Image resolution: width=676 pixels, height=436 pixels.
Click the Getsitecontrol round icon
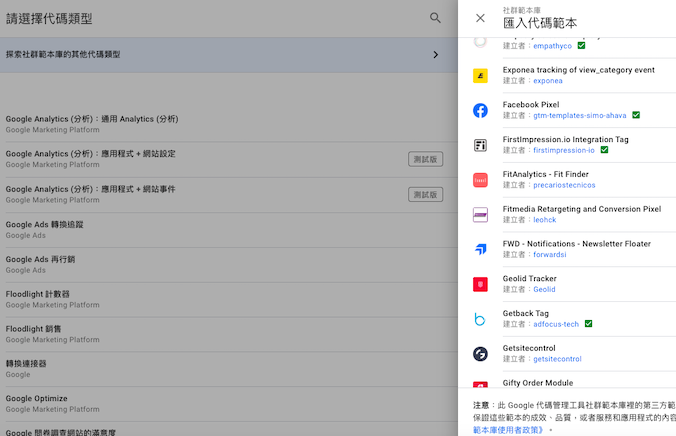(x=480, y=354)
